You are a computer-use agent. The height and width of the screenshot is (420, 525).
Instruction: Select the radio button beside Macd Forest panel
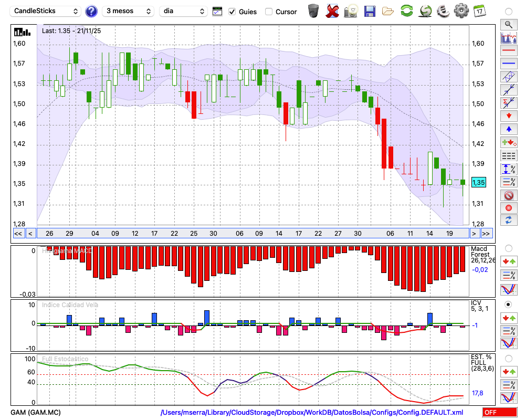pyautogui.click(x=508, y=248)
